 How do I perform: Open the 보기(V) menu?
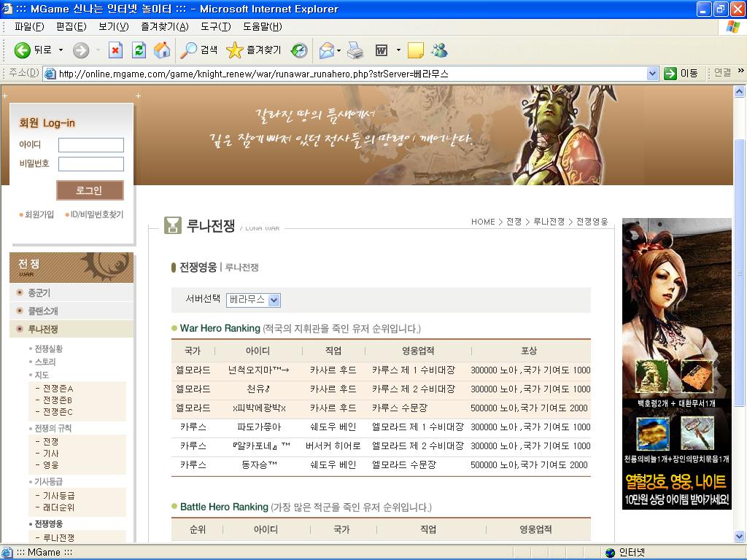click(x=113, y=27)
